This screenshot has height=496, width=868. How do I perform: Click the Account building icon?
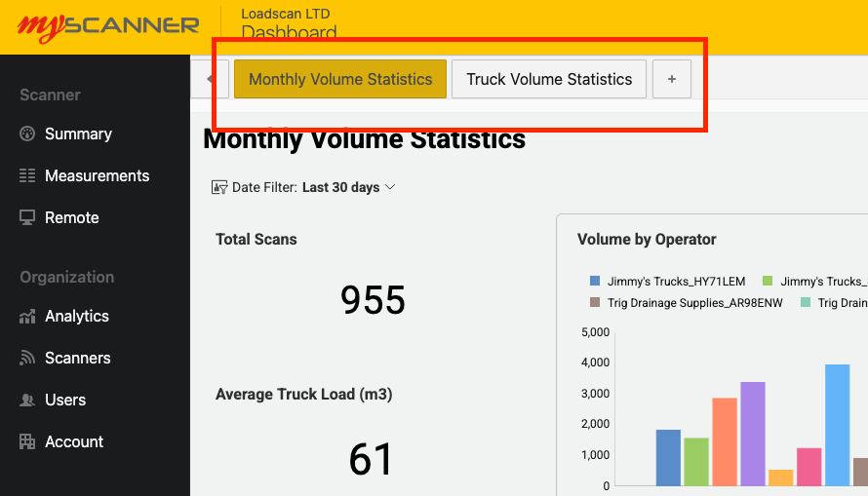click(x=27, y=441)
